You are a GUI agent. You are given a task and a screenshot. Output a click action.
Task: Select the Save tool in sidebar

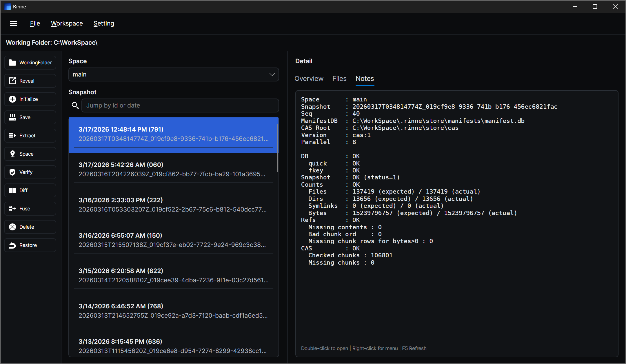pyautogui.click(x=30, y=117)
